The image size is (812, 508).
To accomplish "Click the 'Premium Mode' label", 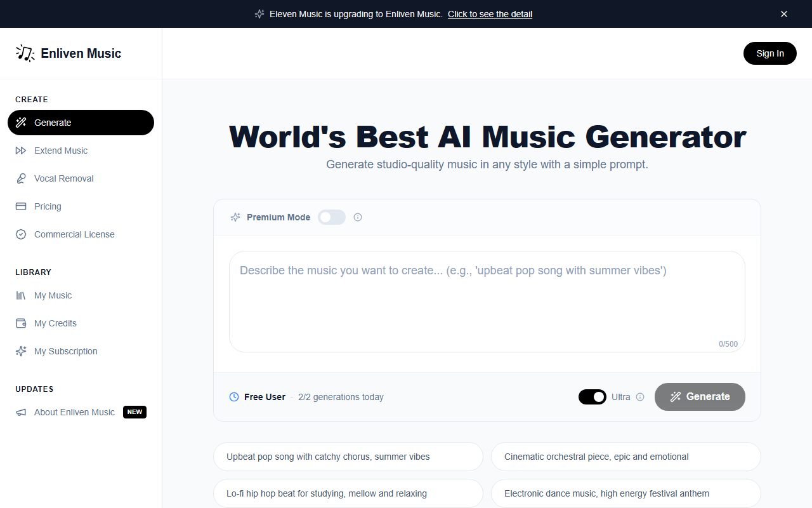I will [278, 217].
